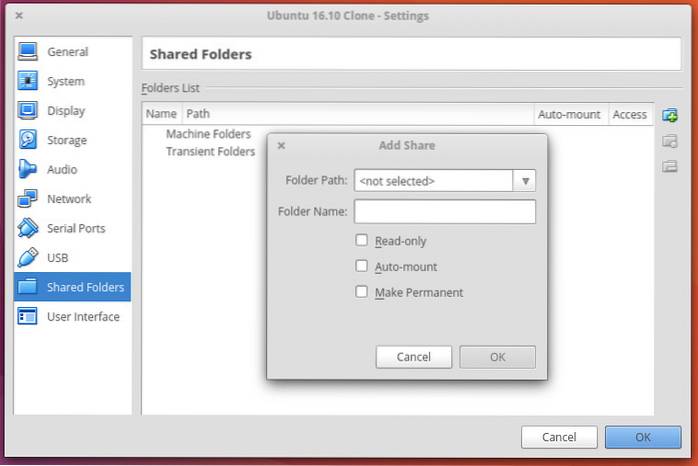The width and height of the screenshot is (698, 466).
Task: Check the Make Permanent option
Action: click(x=362, y=292)
